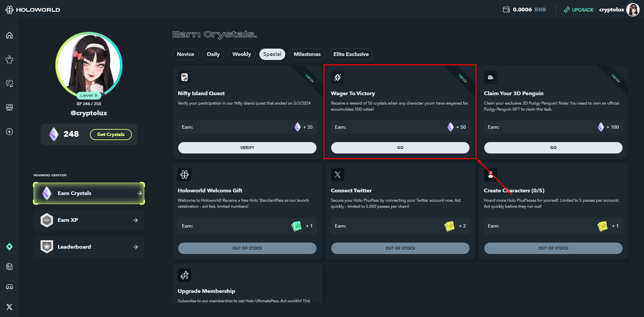Click the Connect Twitter X card icon
The image size is (644, 317).
338,175
